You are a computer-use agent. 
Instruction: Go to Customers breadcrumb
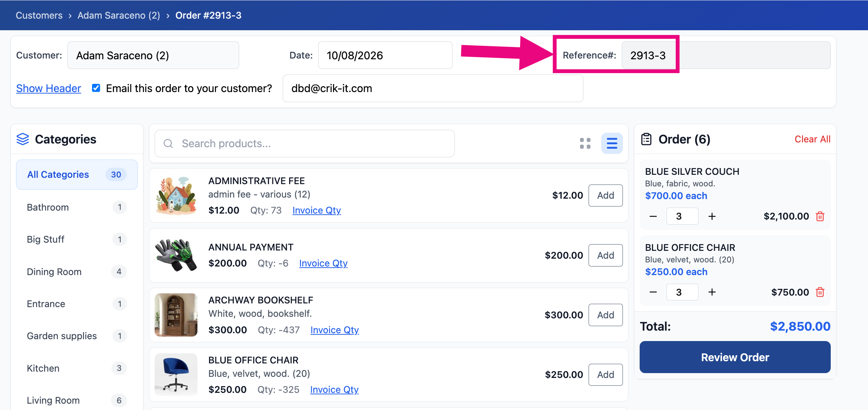[39, 15]
